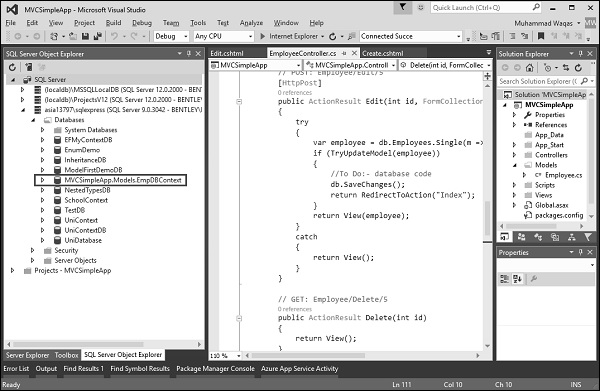Select the TestDB database
The height and width of the screenshot is (391, 600).
pos(74,210)
